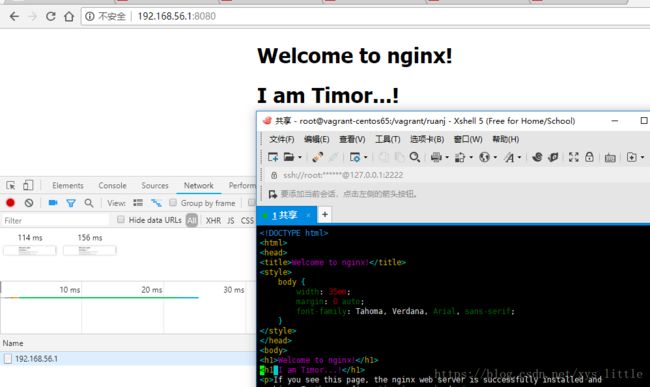Screen dimensions: 650x387
Task: Click the Xshell lock screen icon
Action: point(589,157)
